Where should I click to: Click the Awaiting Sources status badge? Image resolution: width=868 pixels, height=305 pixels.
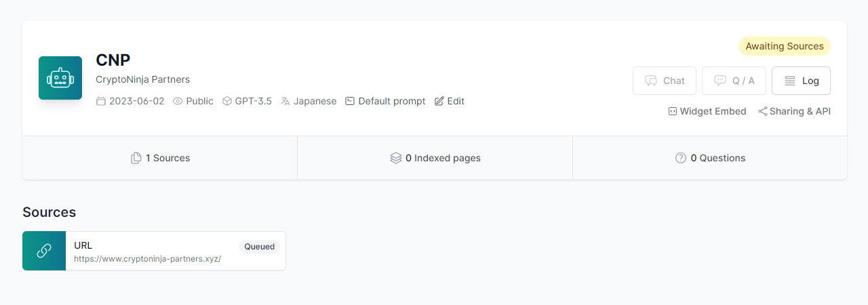[x=785, y=46]
